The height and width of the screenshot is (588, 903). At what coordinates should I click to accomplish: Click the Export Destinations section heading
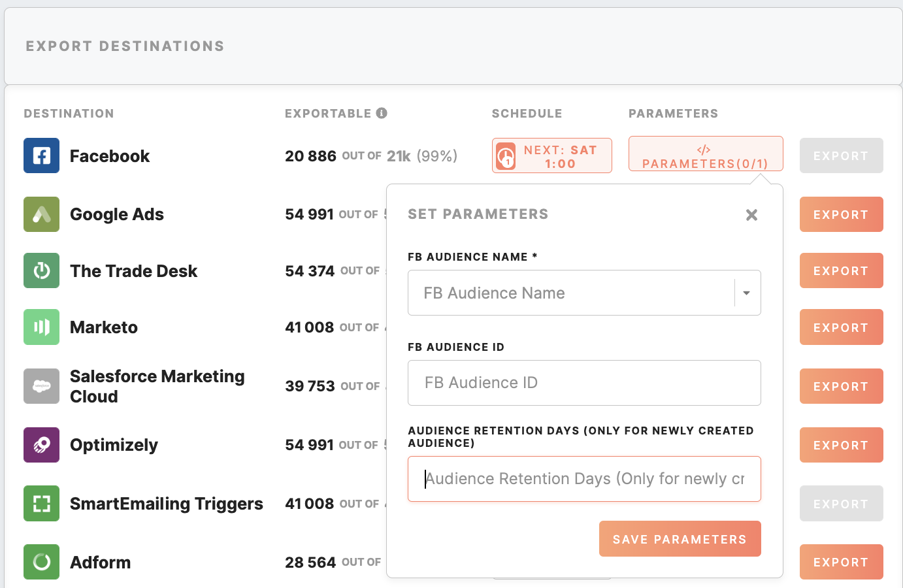click(125, 46)
